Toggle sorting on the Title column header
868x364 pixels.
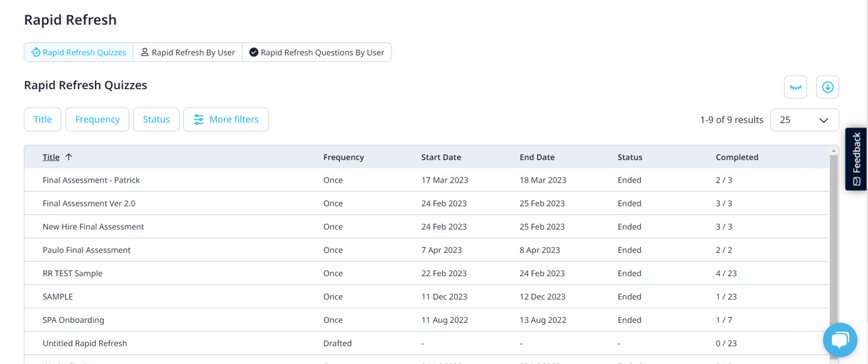tap(51, 157)
